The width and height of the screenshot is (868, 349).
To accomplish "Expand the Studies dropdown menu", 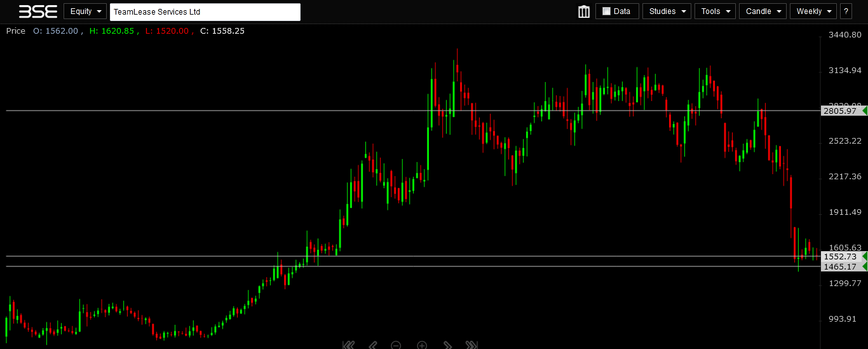I will (667, 11).
